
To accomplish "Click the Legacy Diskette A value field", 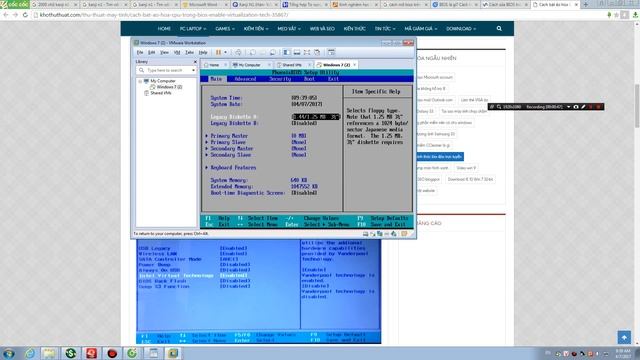I will (316, 117).
